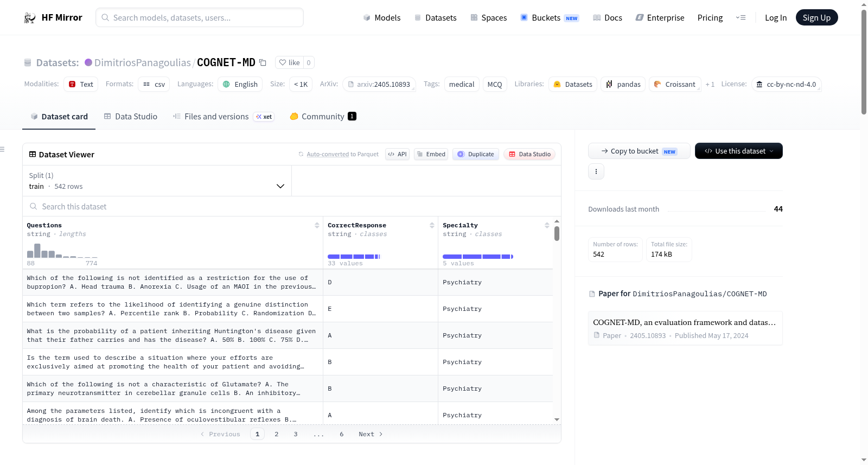Image resolution: width=868 pixels, height=465 pixels.
Task: Select the medical tag
Action: pos(462,84)
